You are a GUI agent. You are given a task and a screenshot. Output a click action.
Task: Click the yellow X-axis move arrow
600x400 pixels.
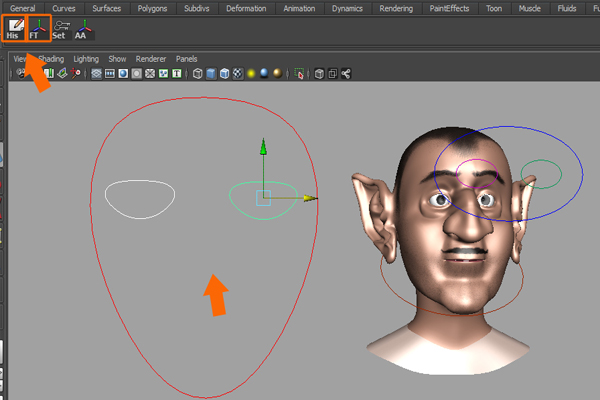[x=310, y=198]
